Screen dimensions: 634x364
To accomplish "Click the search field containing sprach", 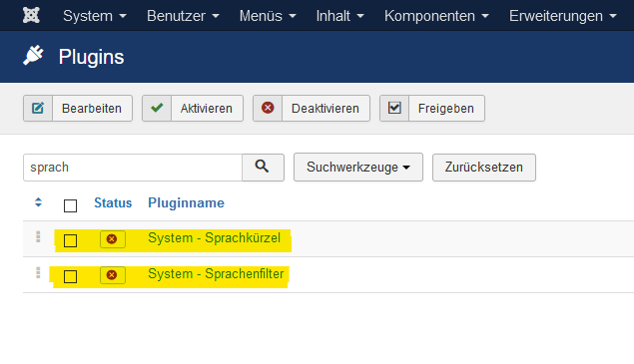I will [x=133, y=168].
